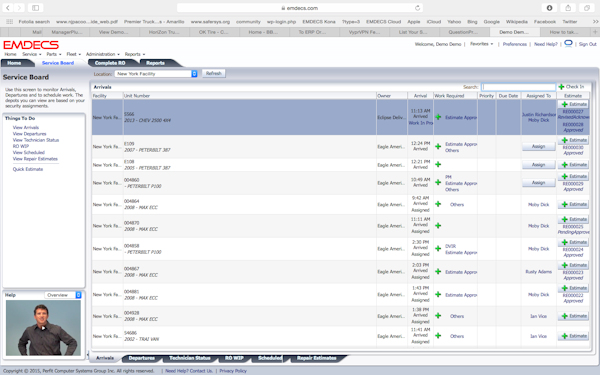Screen dimensions: 600x375
Task: Open the Help Overview selector
Action: (x=63, y=295)
